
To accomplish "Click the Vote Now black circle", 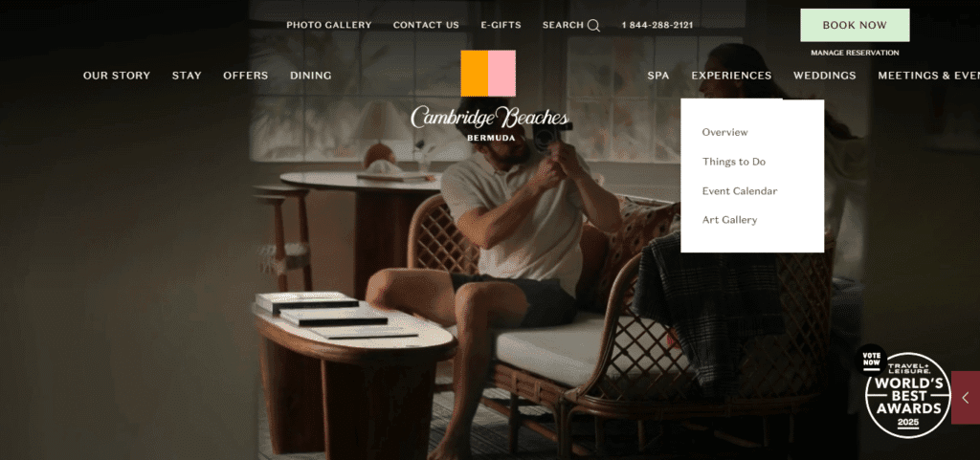I will click(x=871, y=359).
